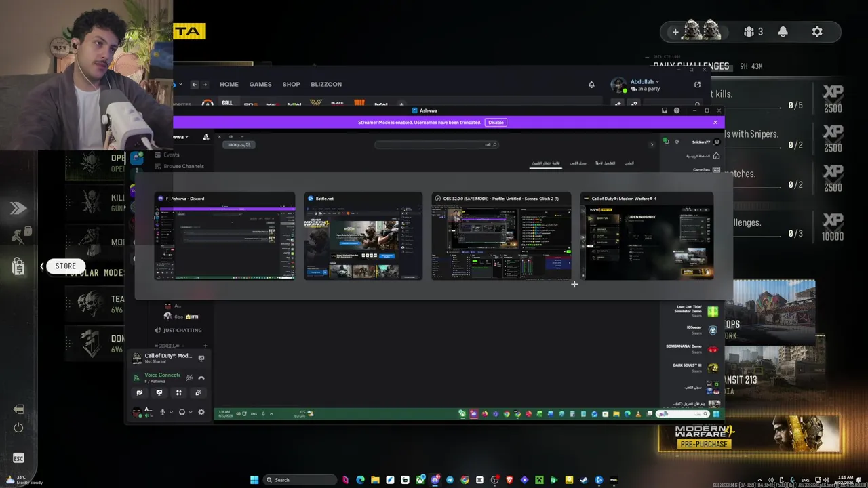This screenshot has width=868, height=488.
Task: Open Discord Help question mark icon
Action: [x=676, y=110]
